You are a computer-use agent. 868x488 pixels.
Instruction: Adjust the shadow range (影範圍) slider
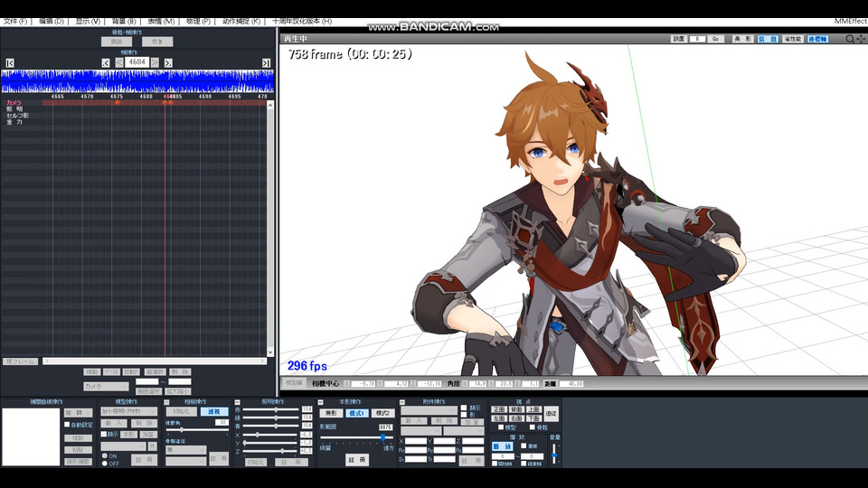[356, 437]
